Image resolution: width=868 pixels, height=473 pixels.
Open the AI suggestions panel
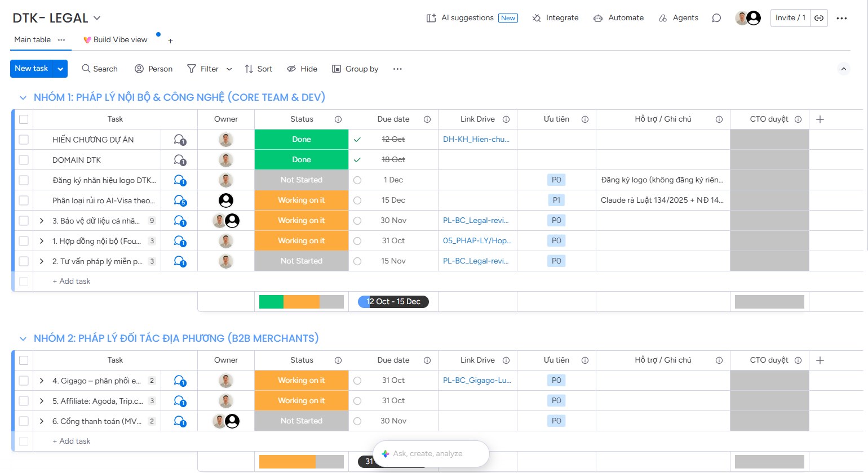(x=472, y=18)
